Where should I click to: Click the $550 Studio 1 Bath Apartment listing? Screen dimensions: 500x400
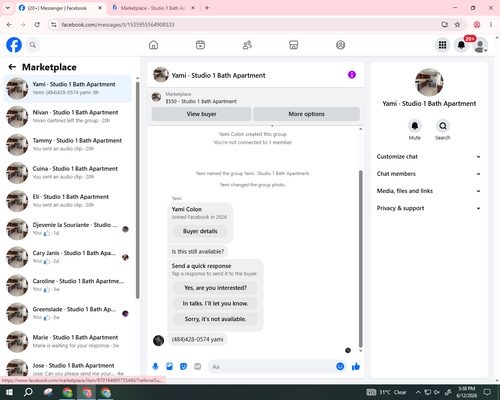(201, 101)
